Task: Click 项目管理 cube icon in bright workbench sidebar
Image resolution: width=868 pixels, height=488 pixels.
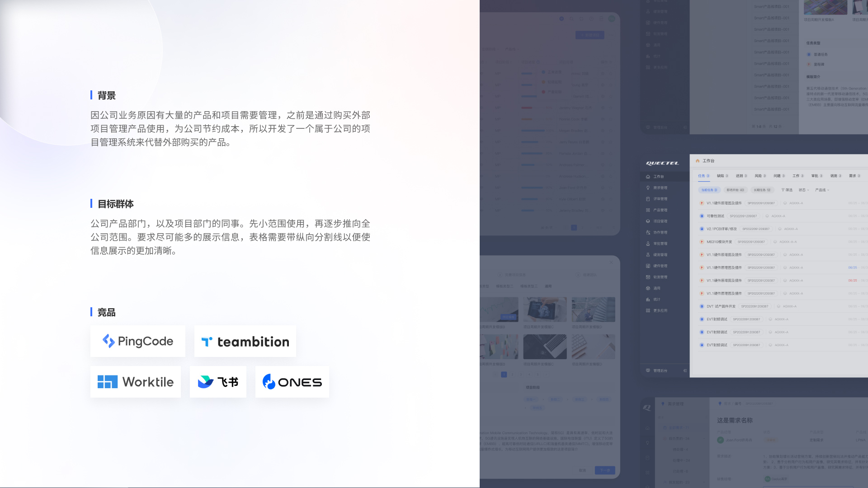Action: pyautogui.click(x=648, y=221)
